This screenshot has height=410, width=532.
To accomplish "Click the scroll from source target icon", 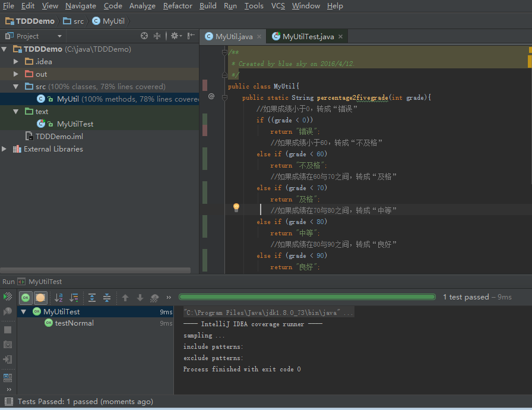I will tap(144, 36).
